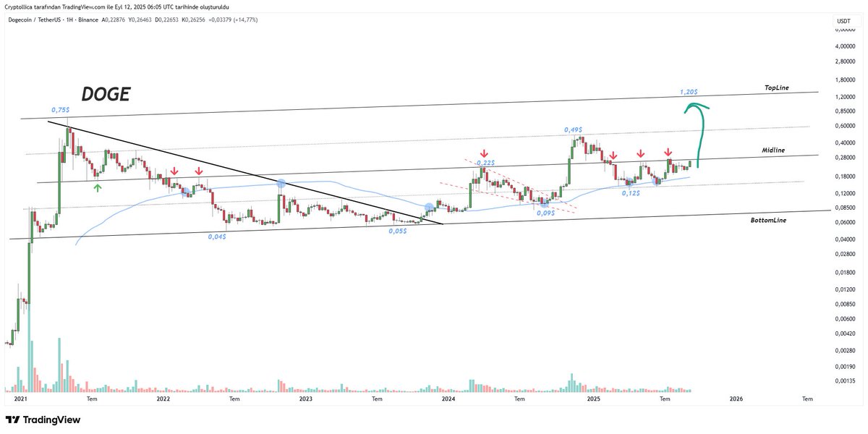Select the DOGE text annotation
Viewport: 868px width, 434px height.
click(105, 93)
